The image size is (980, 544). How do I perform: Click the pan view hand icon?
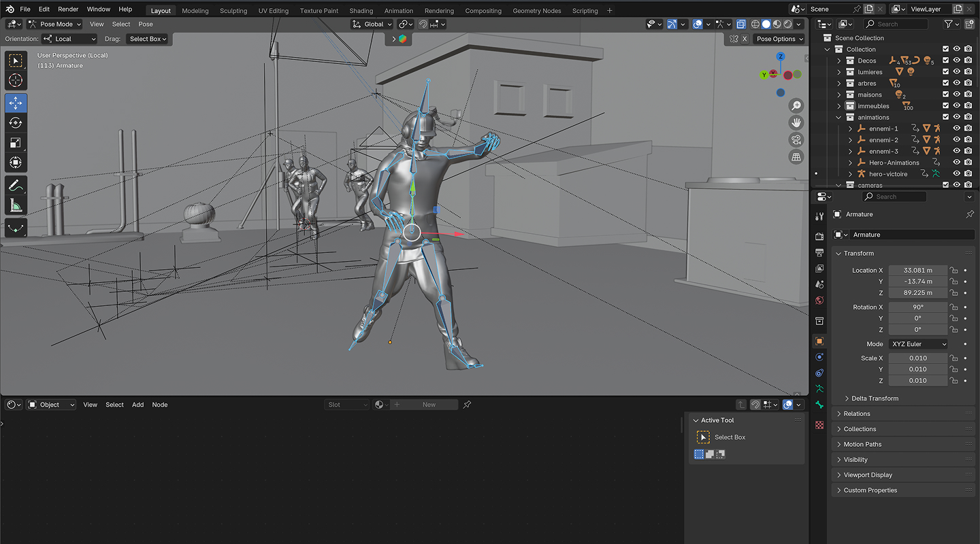pyautogui.click(x=796, y=122)
